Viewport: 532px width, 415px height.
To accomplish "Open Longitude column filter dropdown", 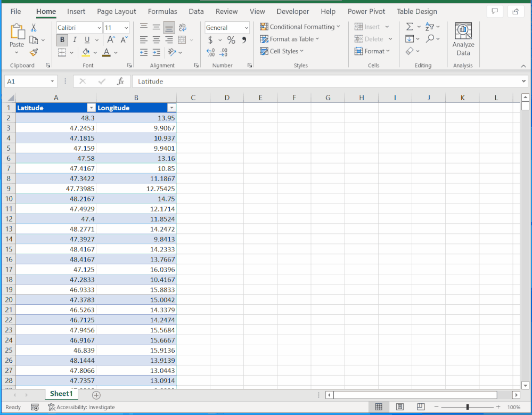I will pos(171,108).
